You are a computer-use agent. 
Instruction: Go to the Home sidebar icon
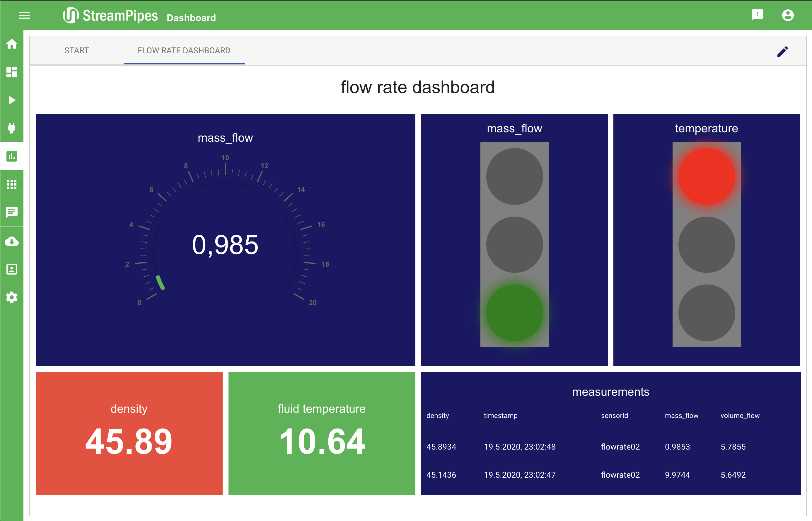click(x=12, y=44)
